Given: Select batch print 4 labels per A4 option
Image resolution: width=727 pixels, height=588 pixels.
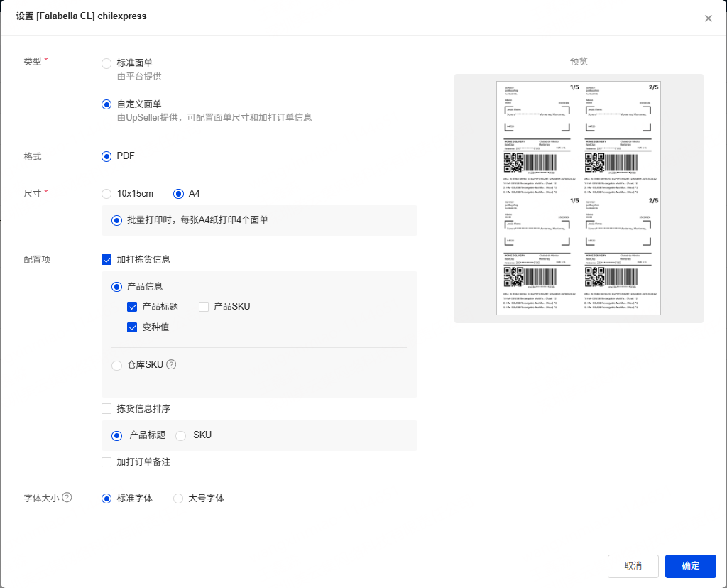Looking at the screenshot, I should (116, 221).
